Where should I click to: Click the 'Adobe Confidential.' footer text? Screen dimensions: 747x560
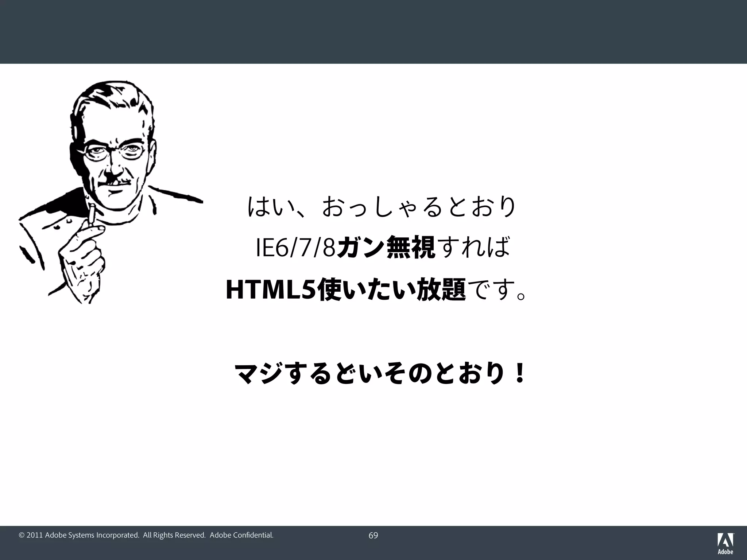click(x=241, y=535)
